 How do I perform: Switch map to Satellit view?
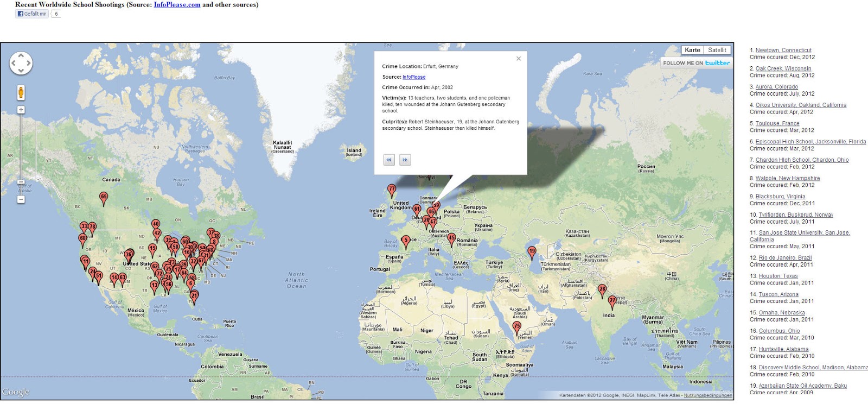pyautogui.click(x=717, y=50)
